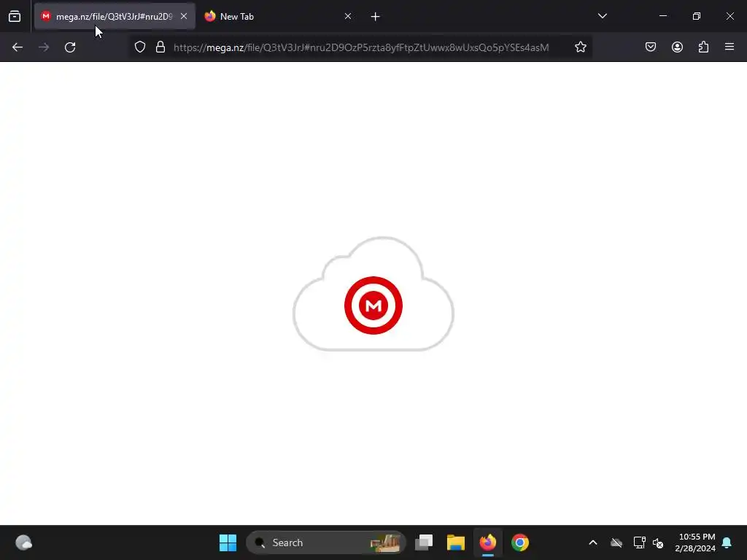This screenshot has width=747, height=560.
Task: Launch File Explorer from taskbar
Action: coord(456,542)
